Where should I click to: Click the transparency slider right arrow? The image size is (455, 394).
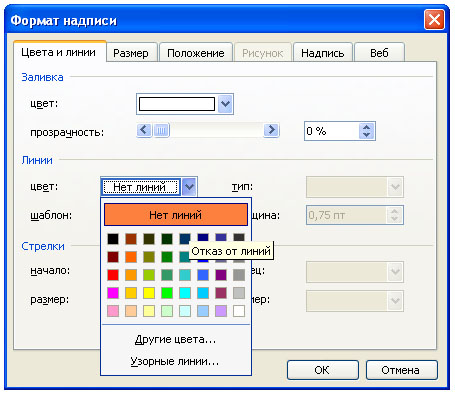(271, 130)
